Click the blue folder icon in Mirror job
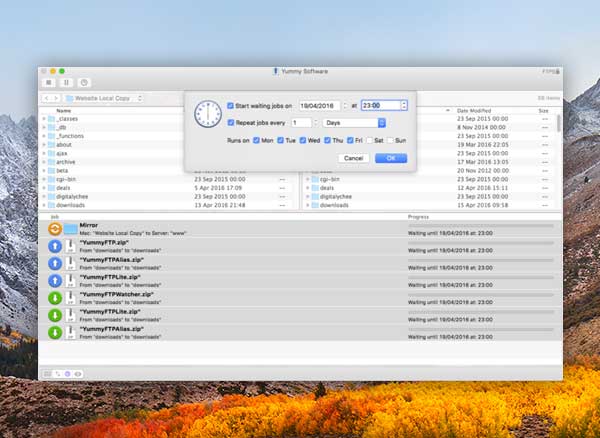Screen dimensions: 600x438 coord(70,229)
